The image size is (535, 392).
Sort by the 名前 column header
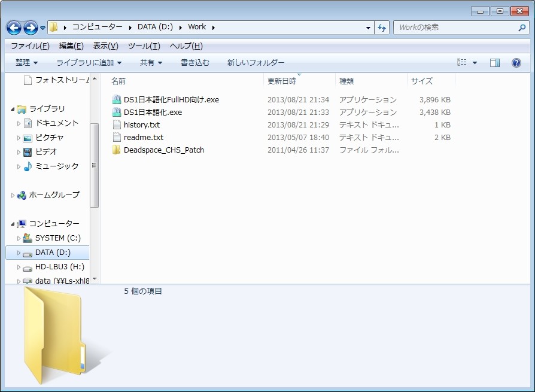(x=118, y=81)
